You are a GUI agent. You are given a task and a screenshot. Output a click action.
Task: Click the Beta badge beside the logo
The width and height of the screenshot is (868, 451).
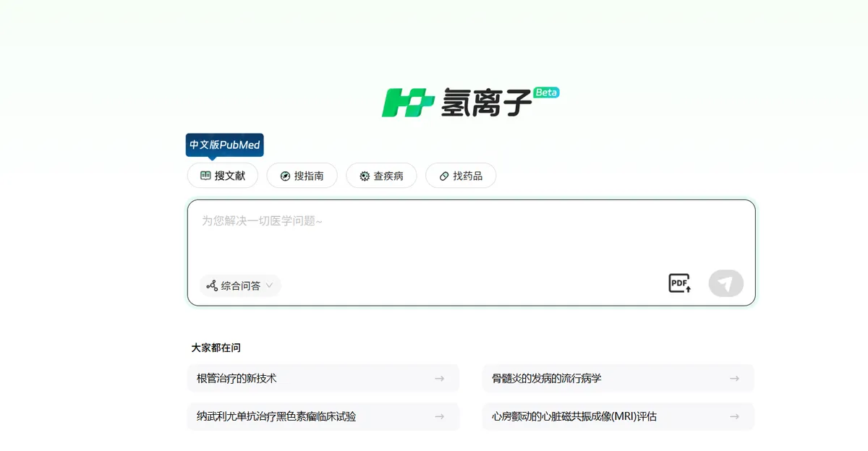pos(546,93)
